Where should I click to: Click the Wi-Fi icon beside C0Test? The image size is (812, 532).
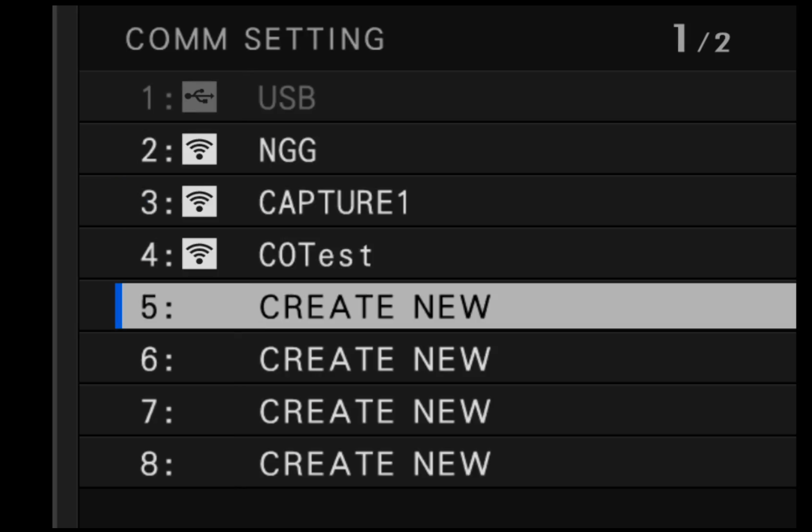[199, 254]
